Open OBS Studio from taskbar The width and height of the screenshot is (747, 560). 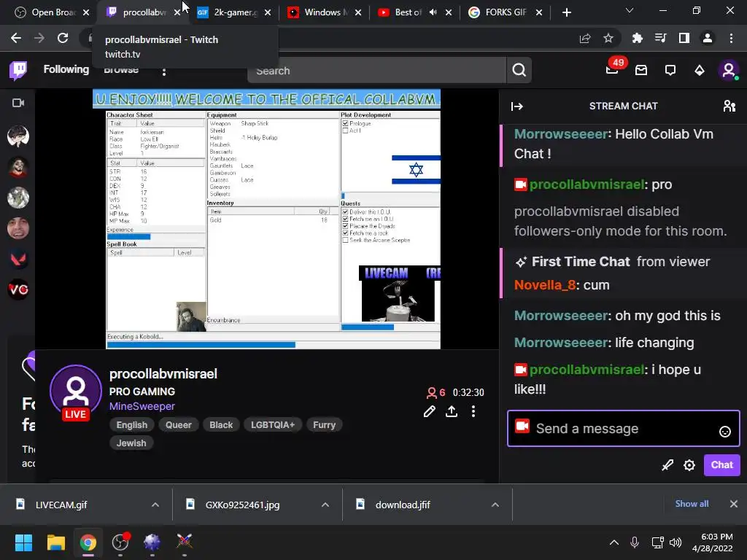[x=120, y=542]
